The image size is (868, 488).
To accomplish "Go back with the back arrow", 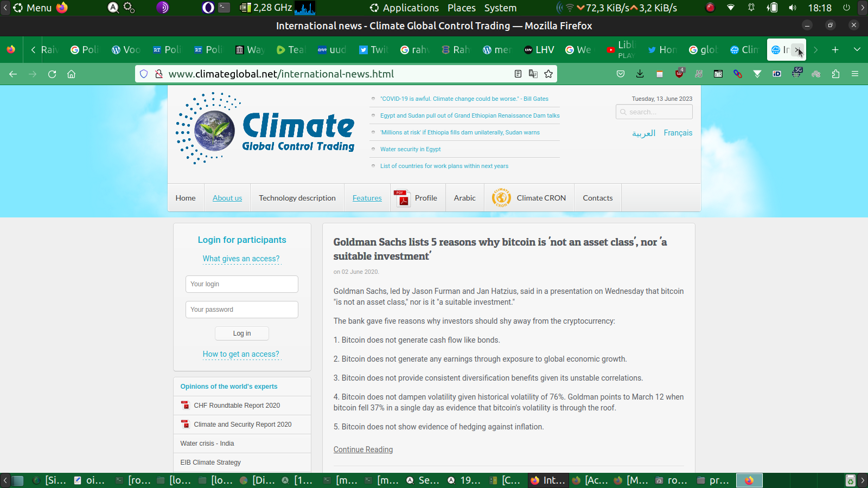I will click(13, 74).
